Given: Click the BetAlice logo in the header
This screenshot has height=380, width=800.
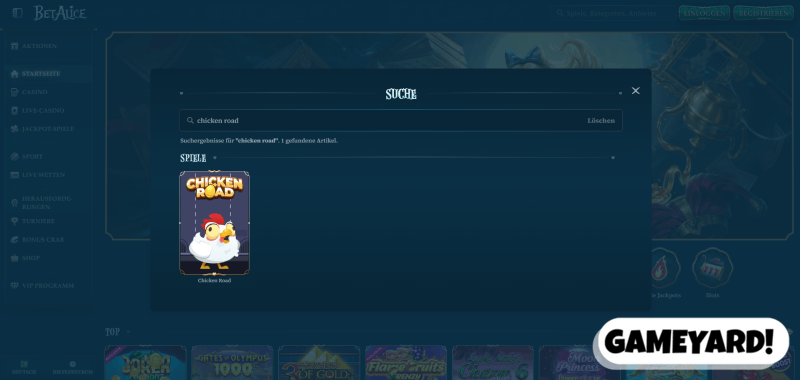Looking at the screenshot, I should click(x=60, y=13).
